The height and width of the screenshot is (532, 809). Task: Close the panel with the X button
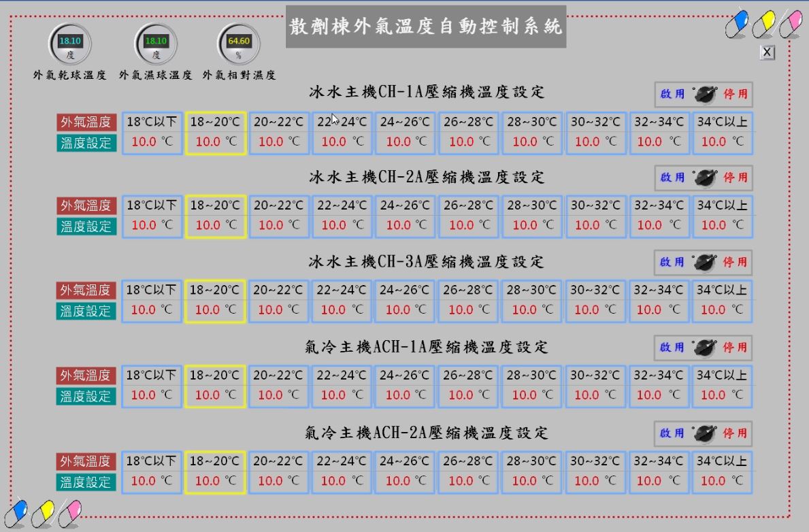[767, 52]
